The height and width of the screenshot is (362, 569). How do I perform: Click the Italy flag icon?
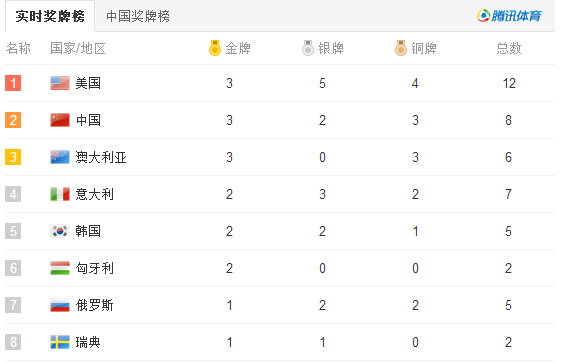(60, 194)
